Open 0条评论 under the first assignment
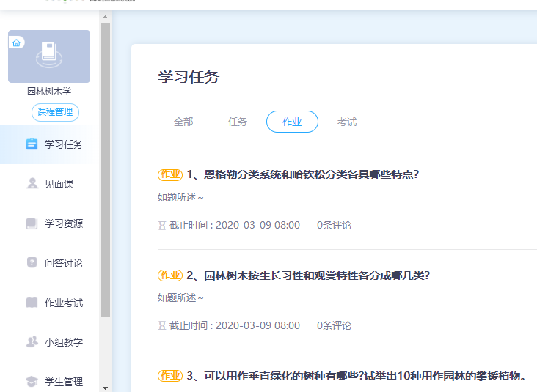The image size is (537, 392). 334,225
